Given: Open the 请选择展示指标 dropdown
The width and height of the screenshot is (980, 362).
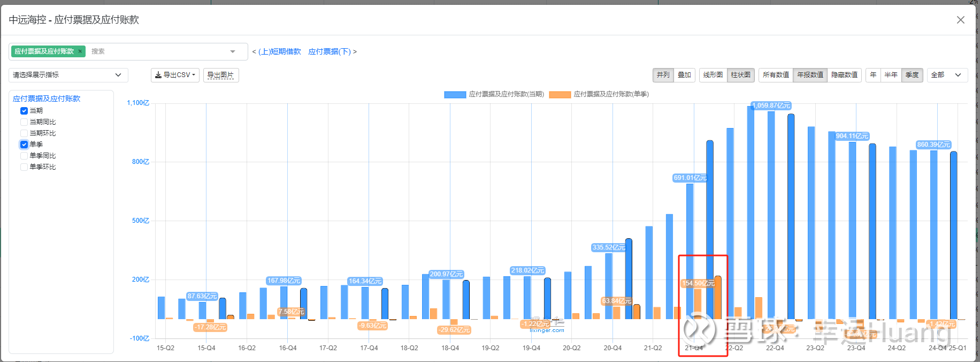Looking at the screenshot, I should point(68,75).
